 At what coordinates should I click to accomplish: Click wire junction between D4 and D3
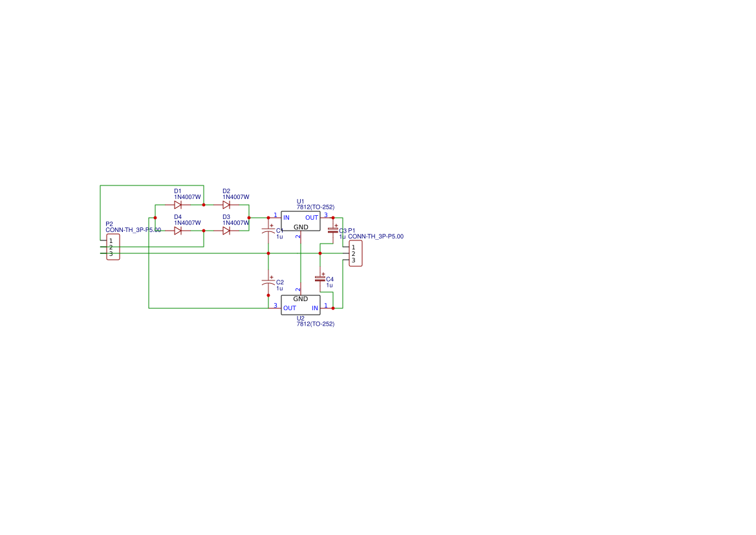coord(204,231)
